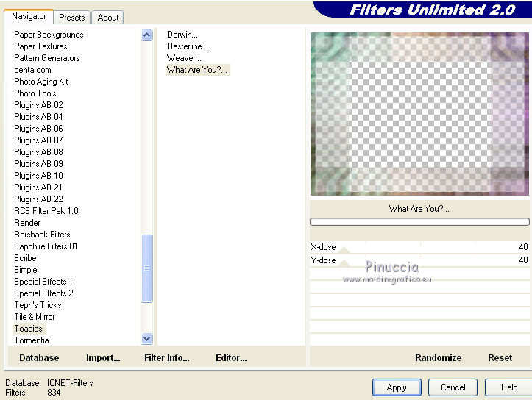Click the filter preview image
This screenshot has width=532, height=400.
419,113
